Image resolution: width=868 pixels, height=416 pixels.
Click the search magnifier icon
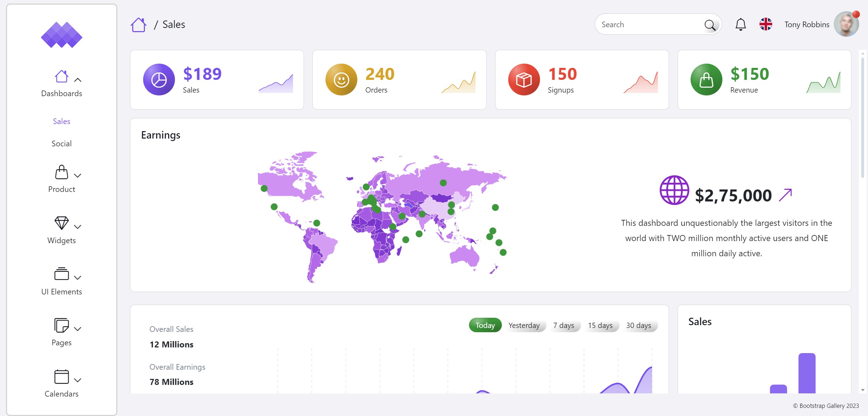tap(710, 25)
